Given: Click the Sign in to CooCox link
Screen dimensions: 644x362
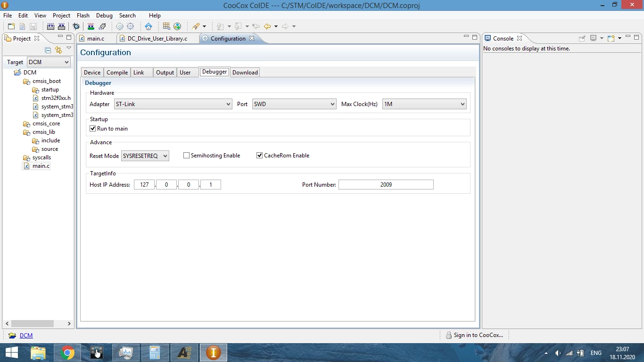Looking at the screenshot, I should click(x=478, y=335).
